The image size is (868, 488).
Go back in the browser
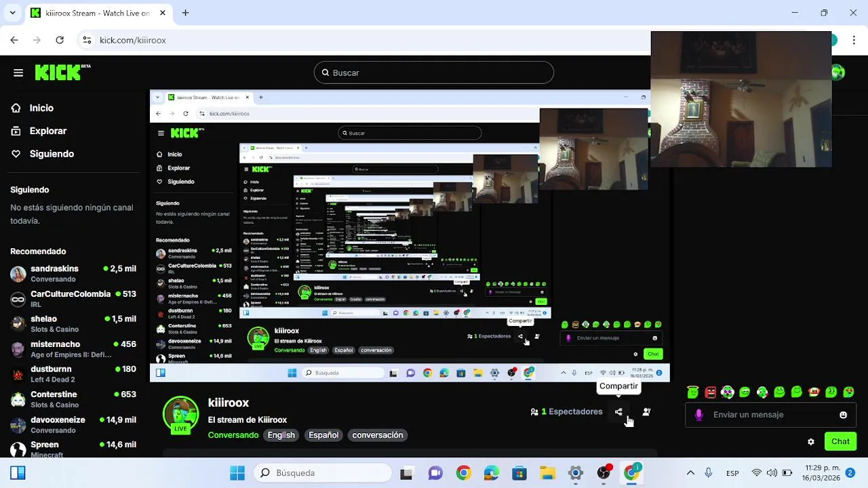click(14, 40)
